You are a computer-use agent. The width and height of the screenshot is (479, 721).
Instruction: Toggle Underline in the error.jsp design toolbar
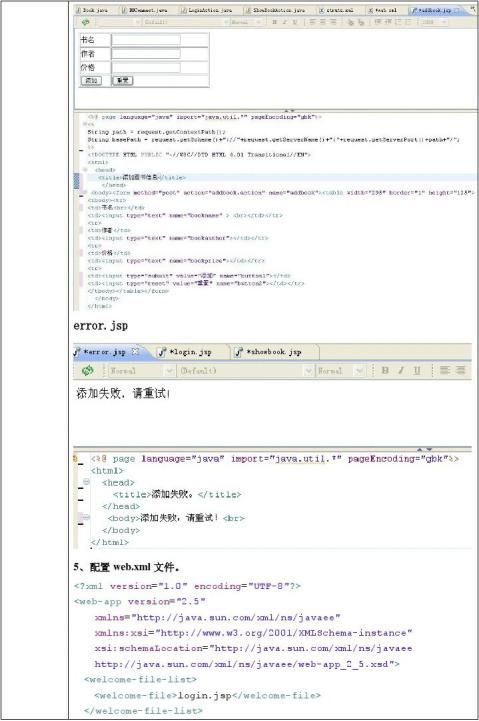click(x=416, y=370)
